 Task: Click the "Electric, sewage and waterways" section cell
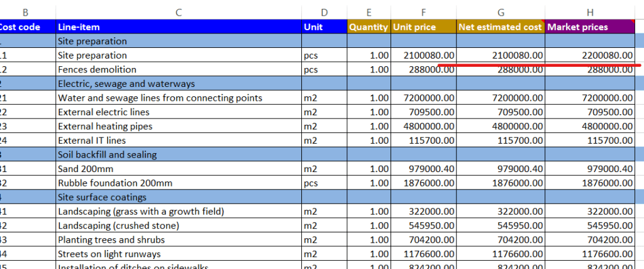[x=178, y=84]
